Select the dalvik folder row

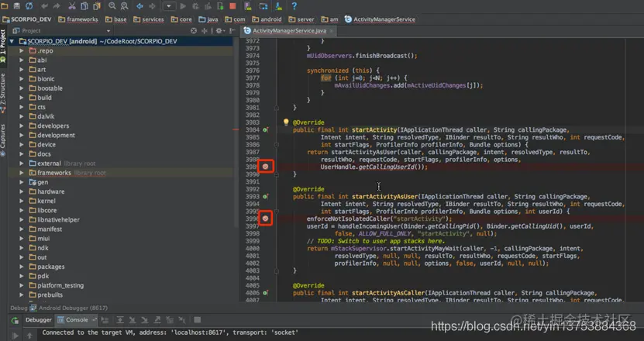click(x=121, y=116)
